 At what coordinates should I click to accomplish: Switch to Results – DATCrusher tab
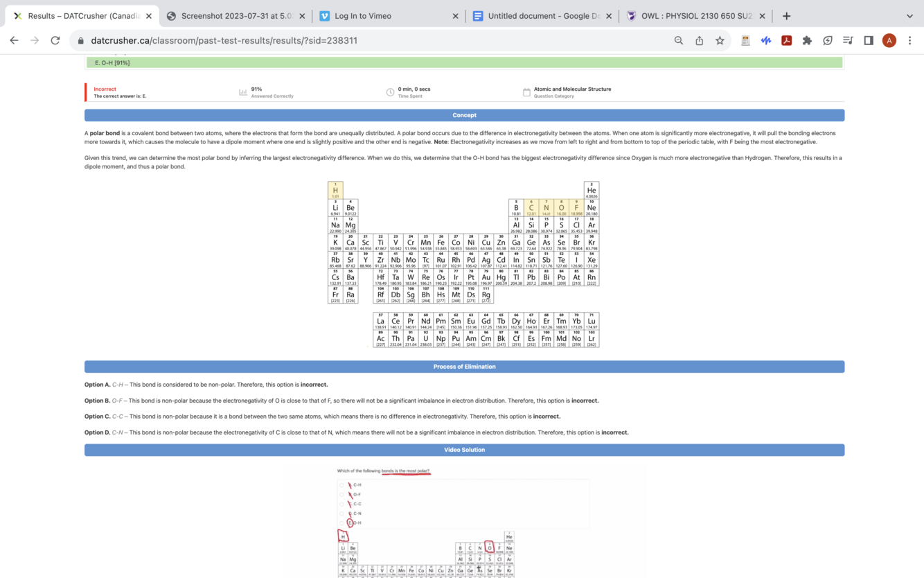click(x=83, y=16)
